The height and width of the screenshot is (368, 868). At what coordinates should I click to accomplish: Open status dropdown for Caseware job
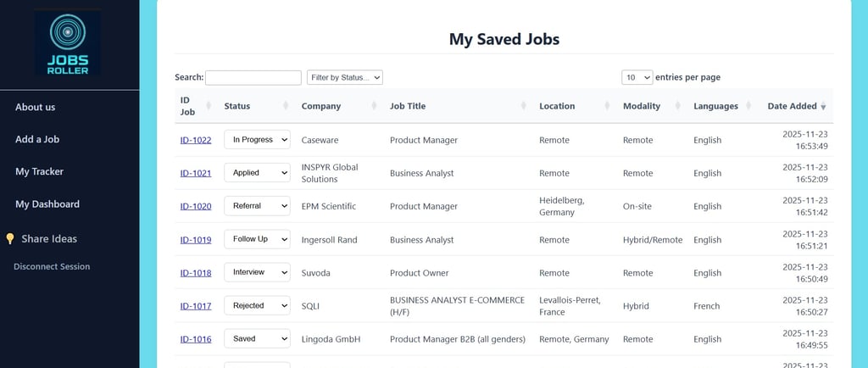coord(257,140)
